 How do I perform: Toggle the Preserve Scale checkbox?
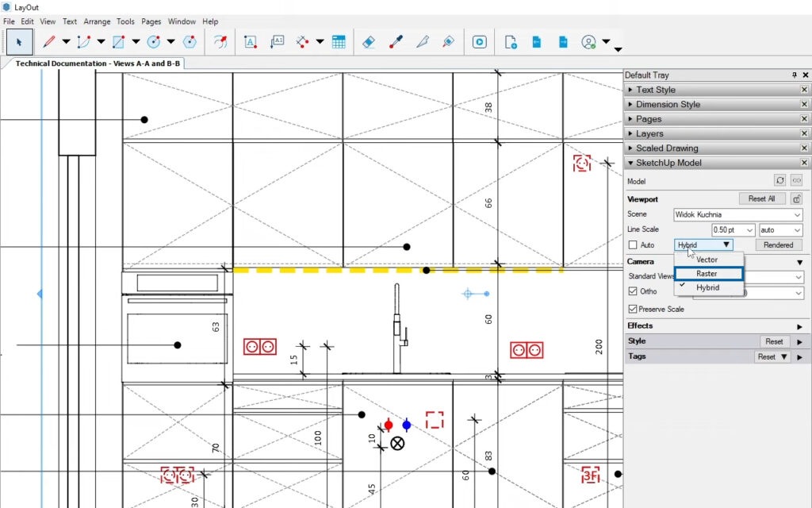pyautogui.click(x=633, y=309)
